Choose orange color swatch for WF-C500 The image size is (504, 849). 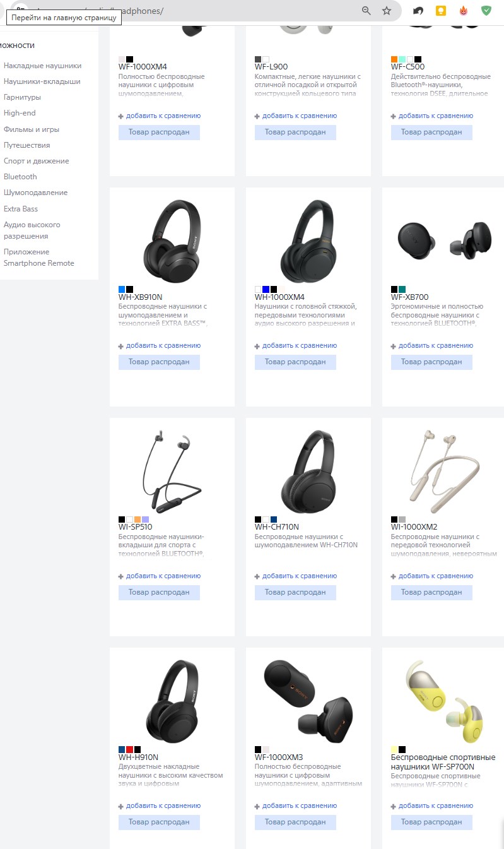394,59
